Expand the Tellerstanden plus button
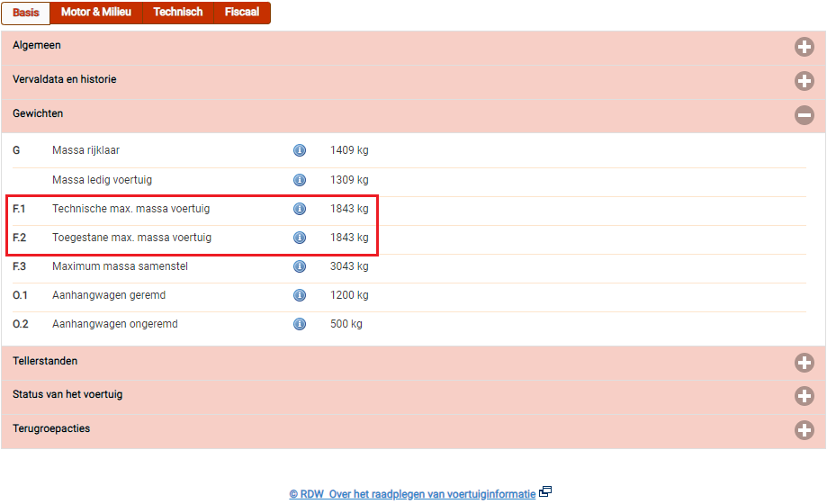 tap(804, 363)
